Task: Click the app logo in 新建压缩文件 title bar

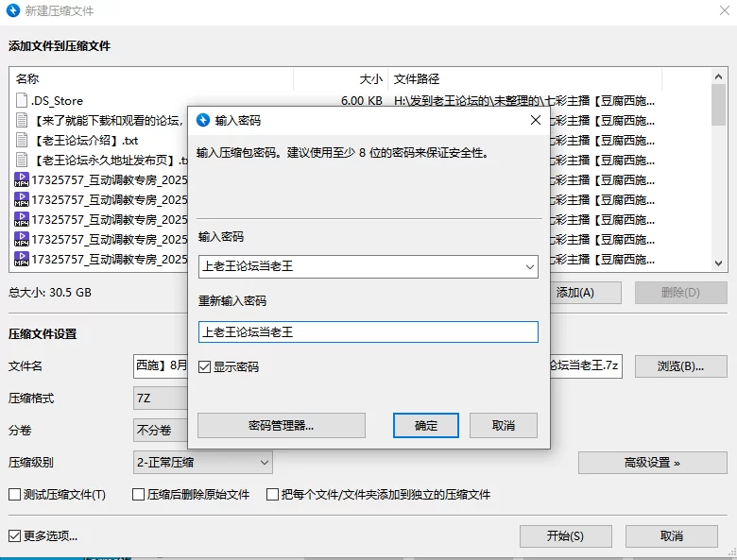Action: [x=13, y=10]
